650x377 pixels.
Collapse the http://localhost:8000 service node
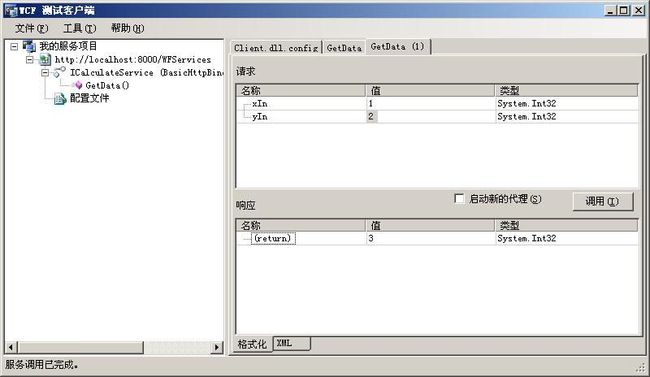coord(30,60)
